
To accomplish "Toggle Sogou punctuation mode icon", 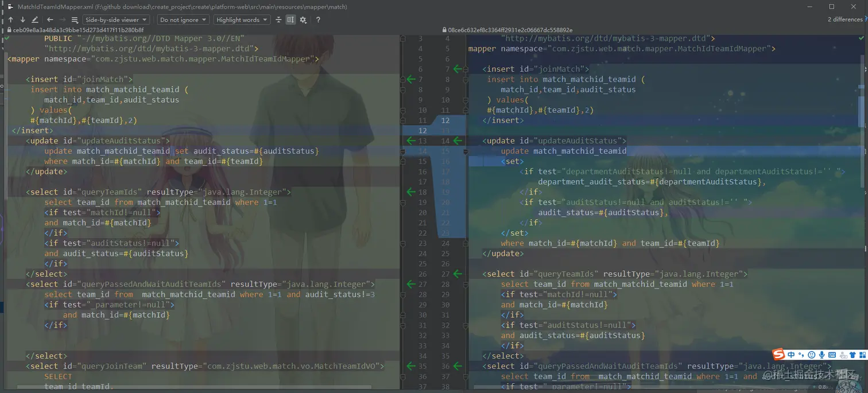I will (801, 355).
